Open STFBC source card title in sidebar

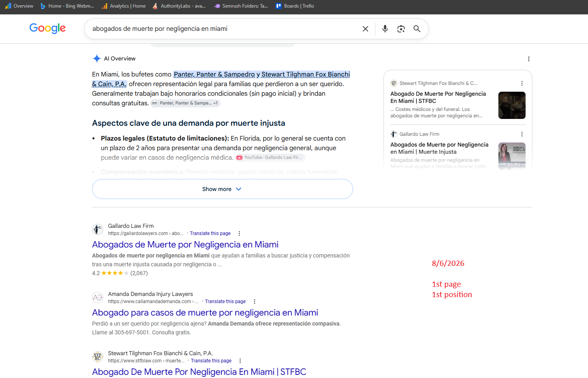pyautogui.click(x=438, y=97)
